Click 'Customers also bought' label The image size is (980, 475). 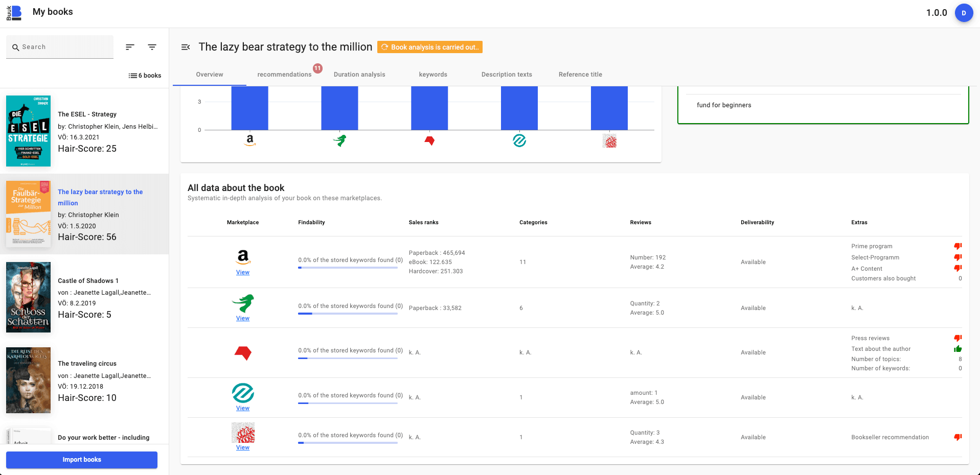point(883,278)
